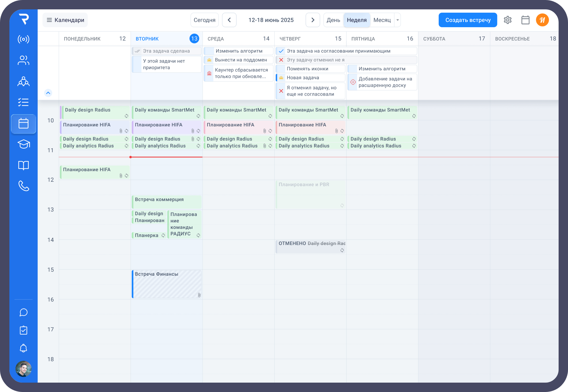Open the contacts people icon
The height and width of the screenshot is (392, 568).
(x=23, y=60)
